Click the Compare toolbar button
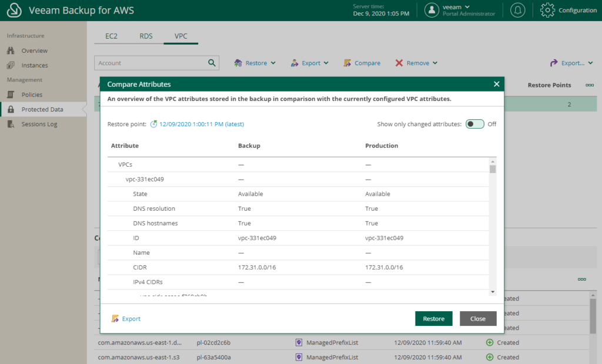Viewport: 602px width, 364px height. click(x=362, y=63)
